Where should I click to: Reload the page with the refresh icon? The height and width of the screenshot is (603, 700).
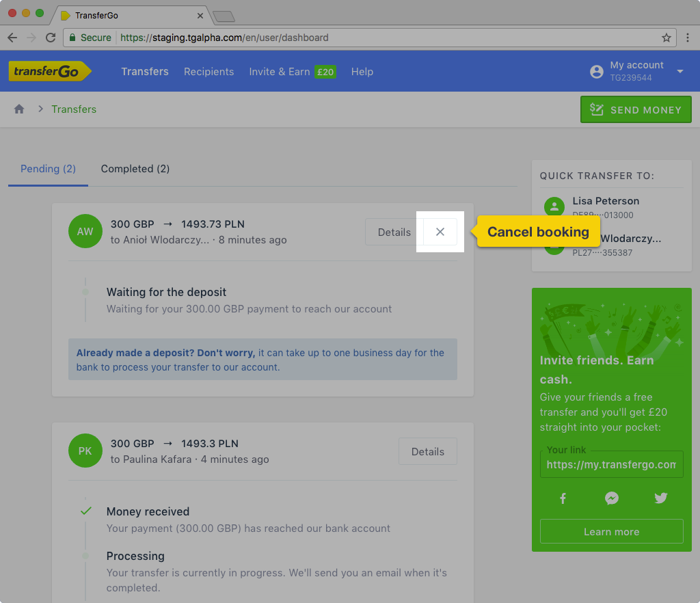tap(51, 38)
